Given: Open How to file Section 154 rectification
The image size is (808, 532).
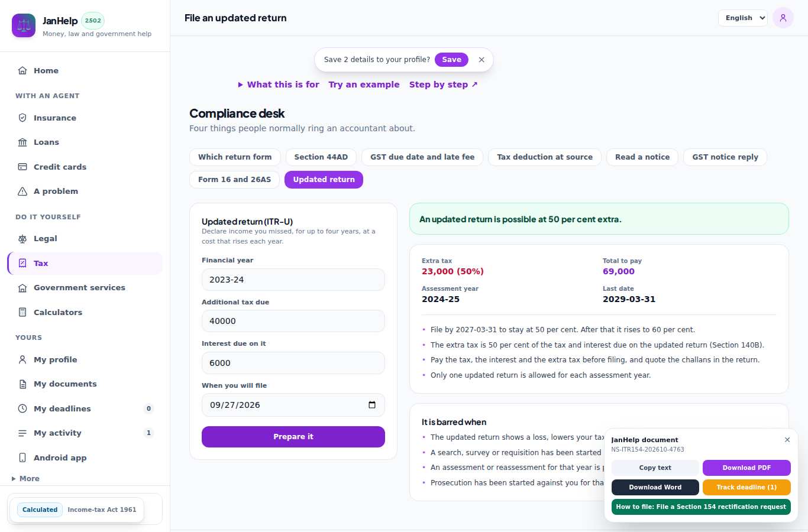Looking at the screenshot, I should [701, 507].
